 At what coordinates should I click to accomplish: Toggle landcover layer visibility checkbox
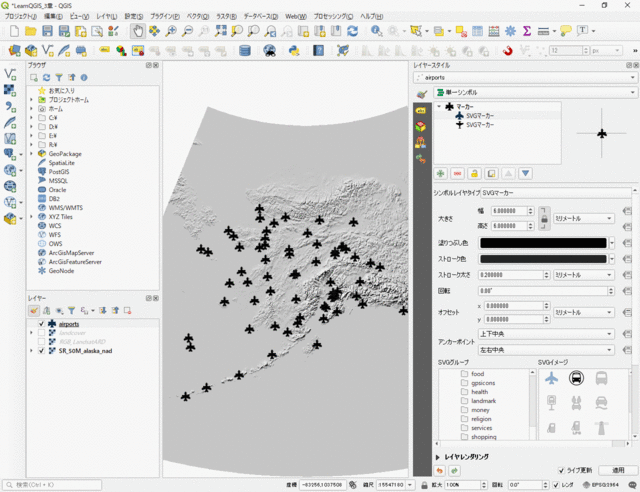click(x=41, y=333)
